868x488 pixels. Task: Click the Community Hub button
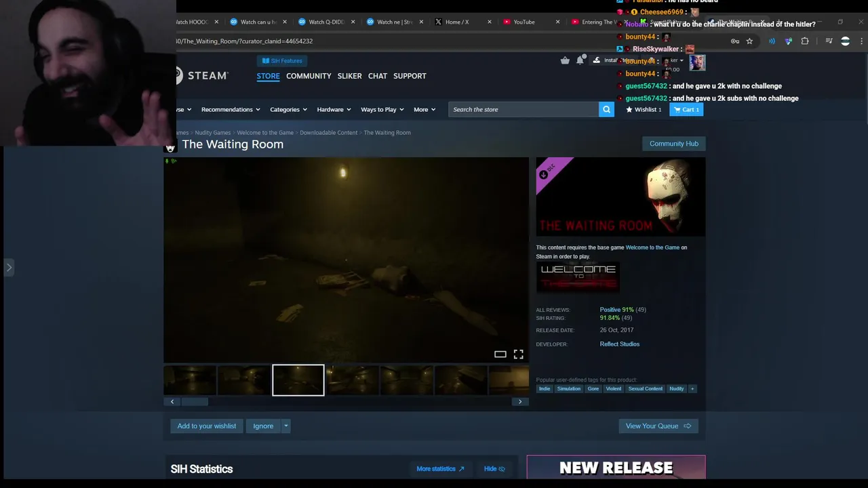pyautogui.click(x=673, y=144)
